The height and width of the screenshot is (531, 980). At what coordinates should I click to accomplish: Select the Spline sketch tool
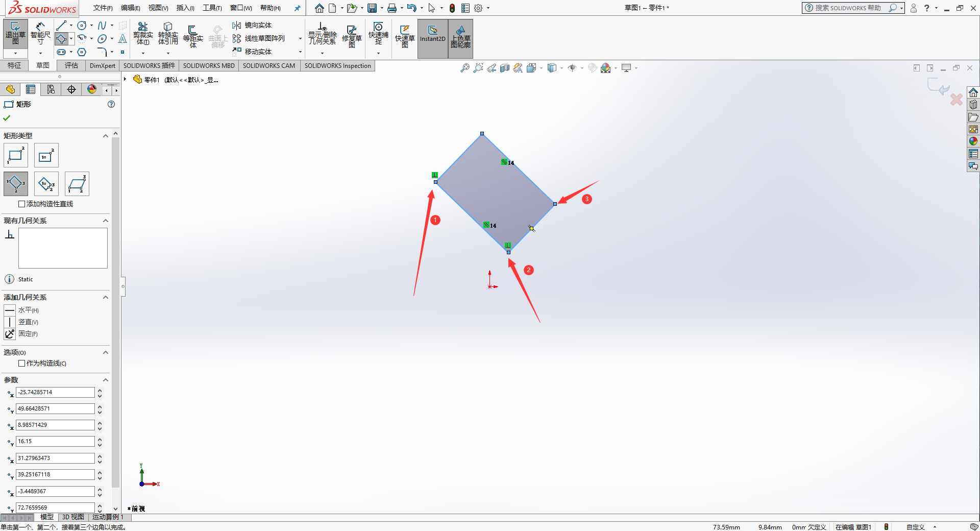point(102,25)
